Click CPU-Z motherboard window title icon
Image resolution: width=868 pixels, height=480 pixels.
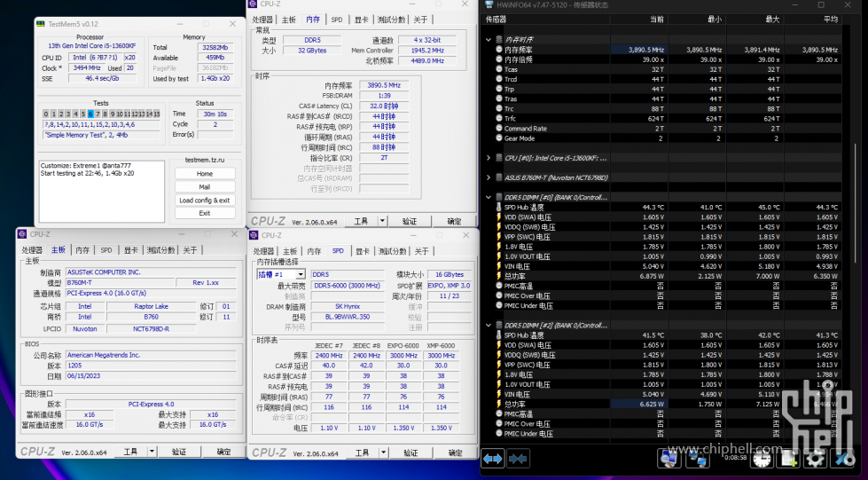(22, 234)
